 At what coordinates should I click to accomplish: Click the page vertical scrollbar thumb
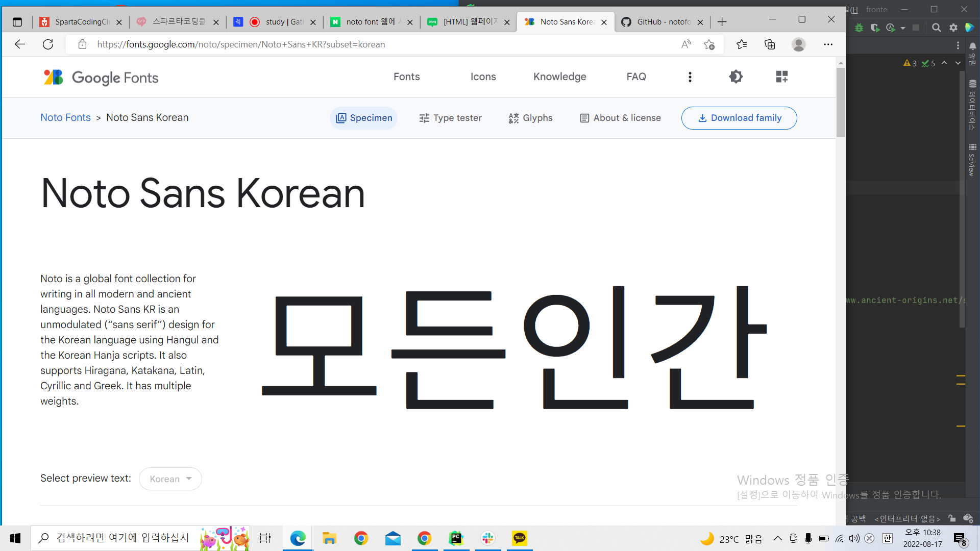coord(841,102)
